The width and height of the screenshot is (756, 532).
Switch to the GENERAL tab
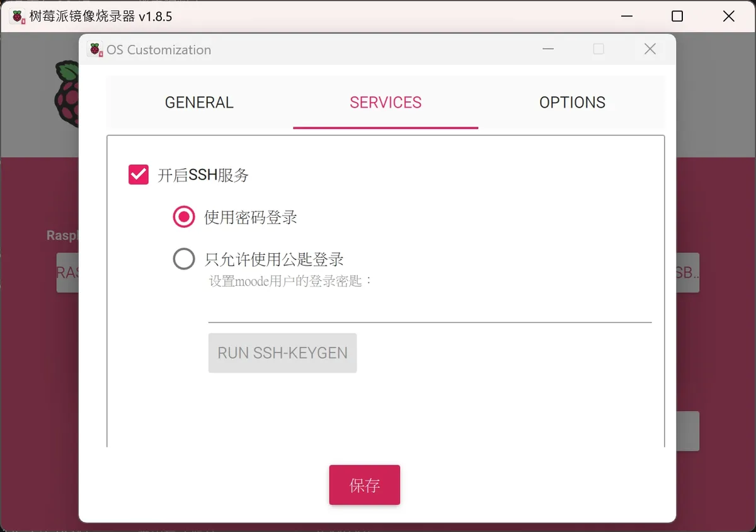click(x=199, y=103)
